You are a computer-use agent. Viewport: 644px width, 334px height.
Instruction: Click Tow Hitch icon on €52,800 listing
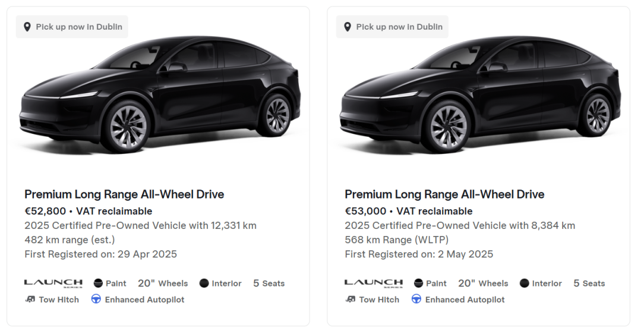point(30,300)
